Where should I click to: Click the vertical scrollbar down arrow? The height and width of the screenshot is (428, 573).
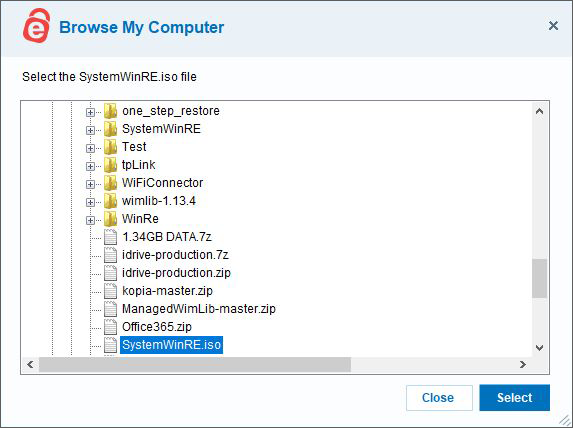[x=539, y=348]
